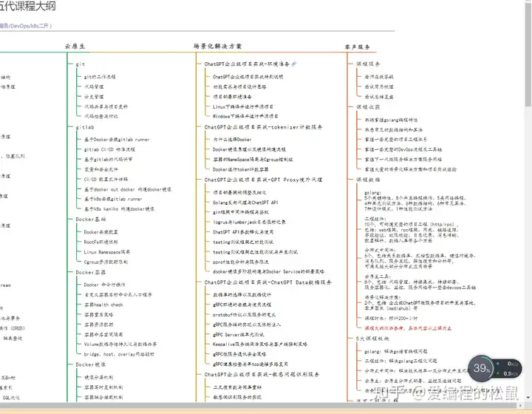532x414 pixels.
Task: Select the Linux Namespace隔离 item
Action: tap(107, 252)
